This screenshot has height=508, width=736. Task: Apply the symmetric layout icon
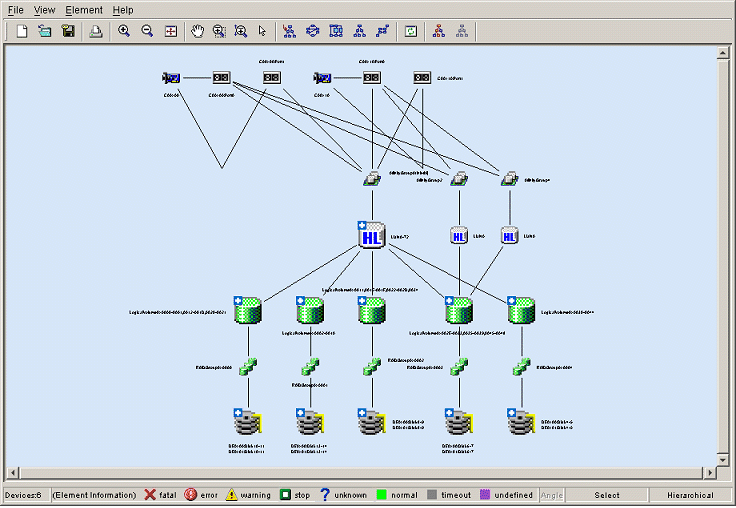(383, 31)
